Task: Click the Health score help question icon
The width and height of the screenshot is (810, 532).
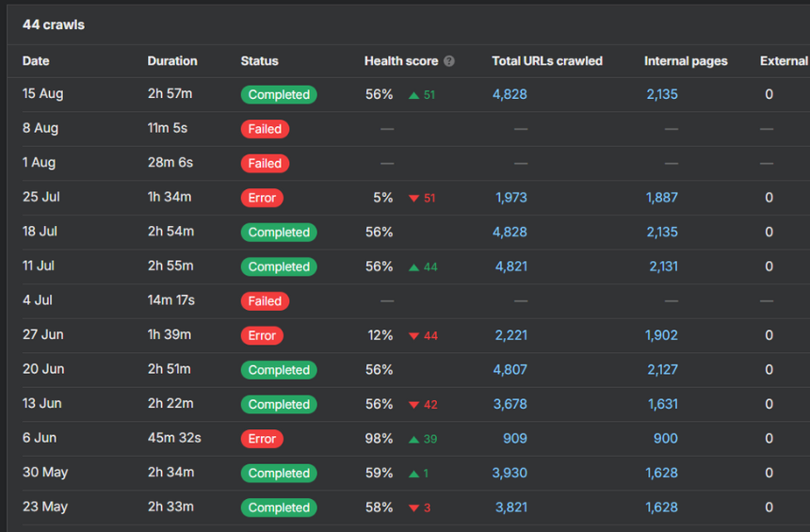Action: (449, 61)
